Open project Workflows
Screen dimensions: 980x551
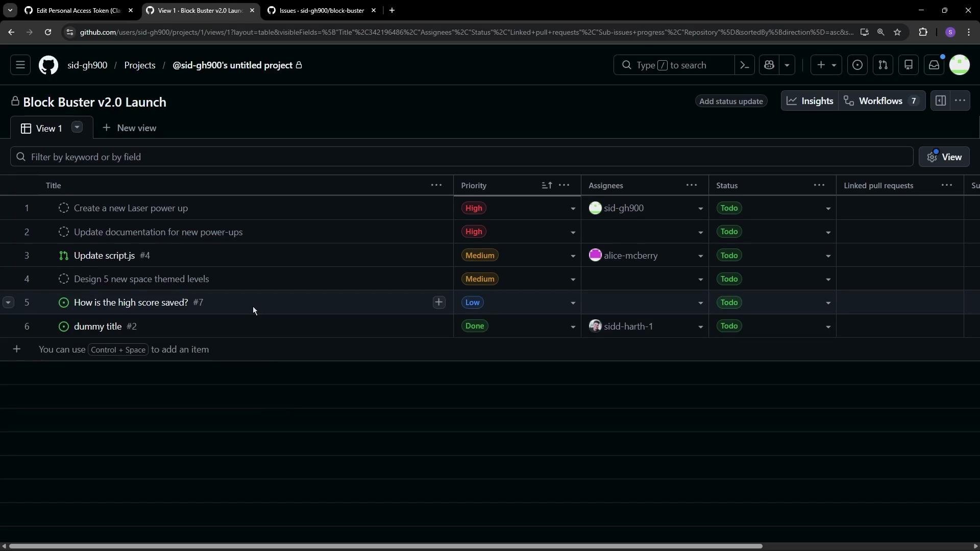click(882, 101)
